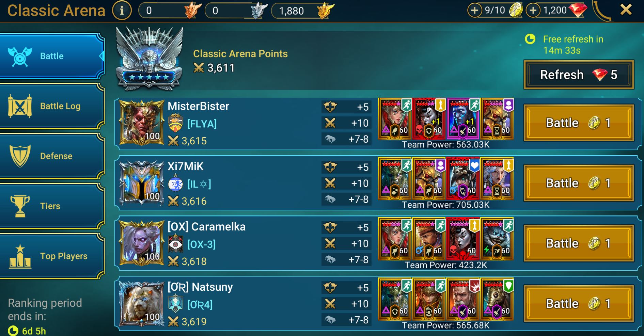
Task: Add arena tokens with plus icon
Action: [474, 11]
